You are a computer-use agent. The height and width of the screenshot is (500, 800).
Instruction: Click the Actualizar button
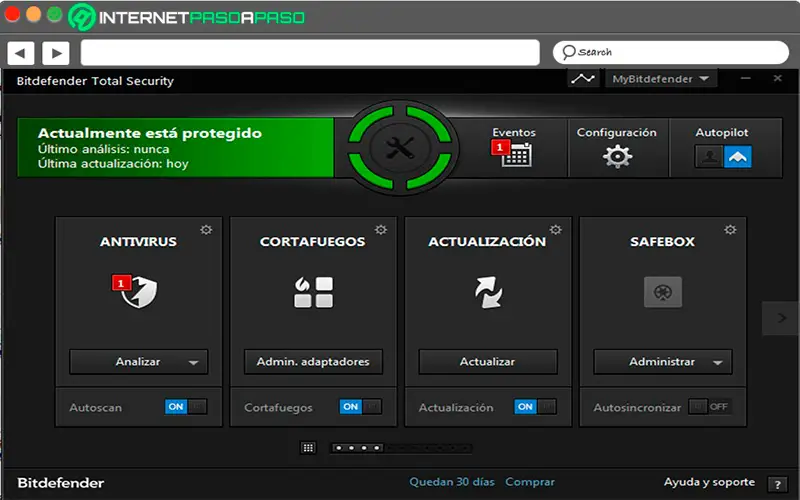pos(488,362)
